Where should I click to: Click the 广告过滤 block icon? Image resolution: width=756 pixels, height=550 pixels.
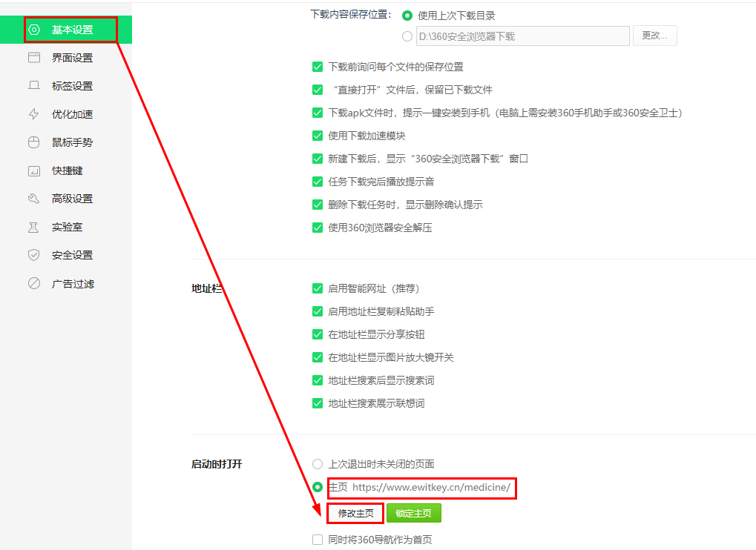[x=34, y=284]
